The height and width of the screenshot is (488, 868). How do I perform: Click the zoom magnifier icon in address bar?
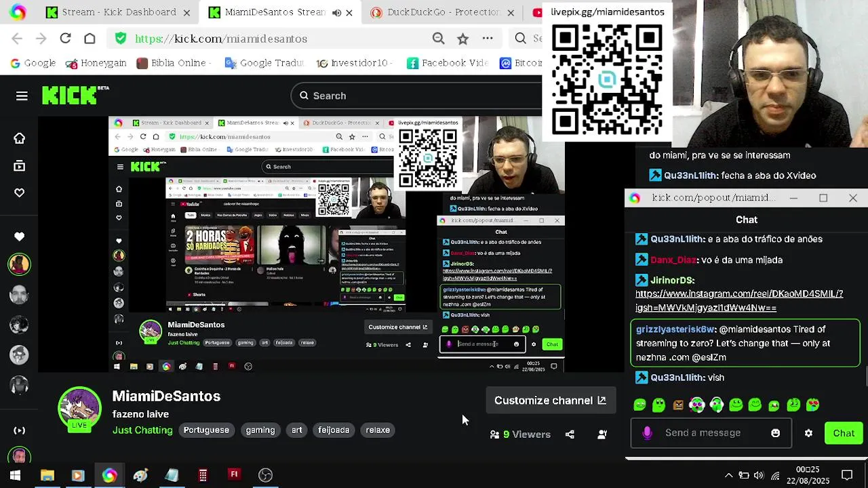click(x=439, y=39)
